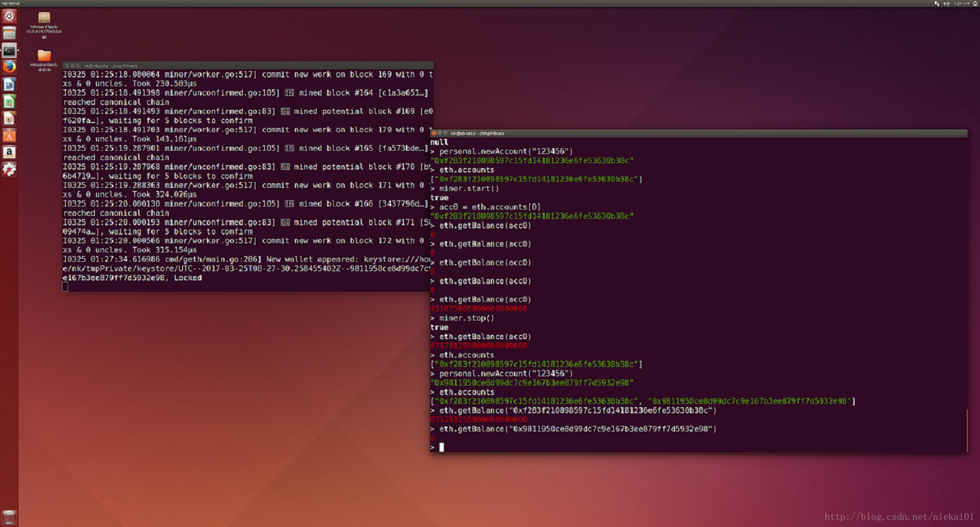
Task: Click the 'null' output in right terminal
Action: (x=439, y=142)
